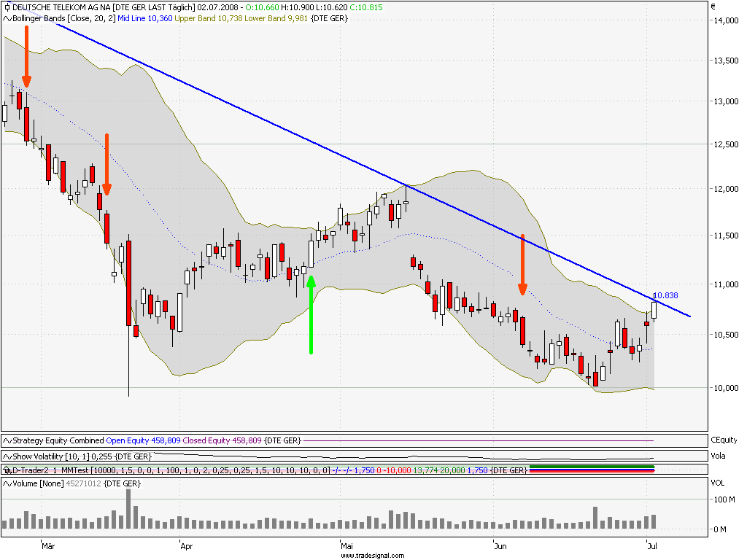Click the Open Equity 458,809 value
The image size is (747, 560).
144,440
